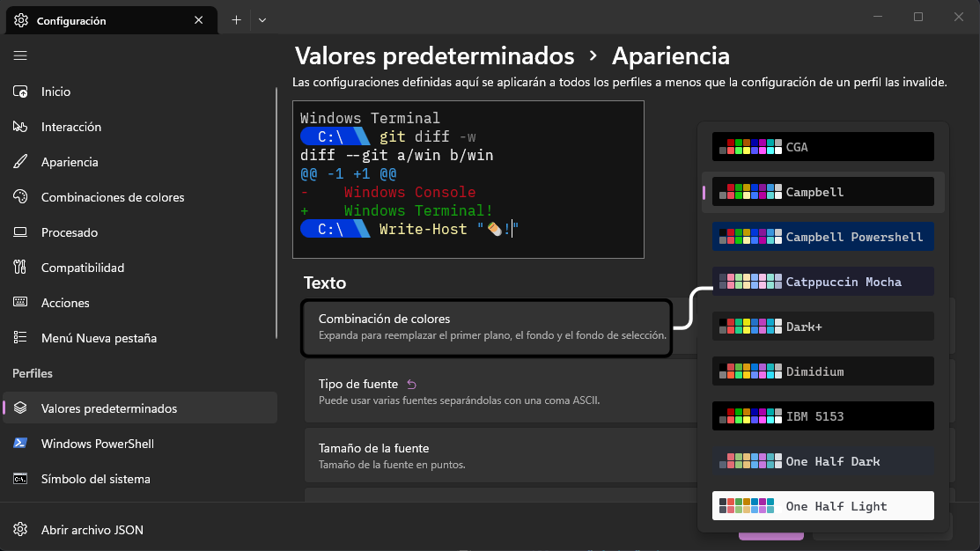The width and height of the screenshot is (980, 551).
Task: Open Combinaciones de colores via its palette icon
Action: click(x=19, y=196)
